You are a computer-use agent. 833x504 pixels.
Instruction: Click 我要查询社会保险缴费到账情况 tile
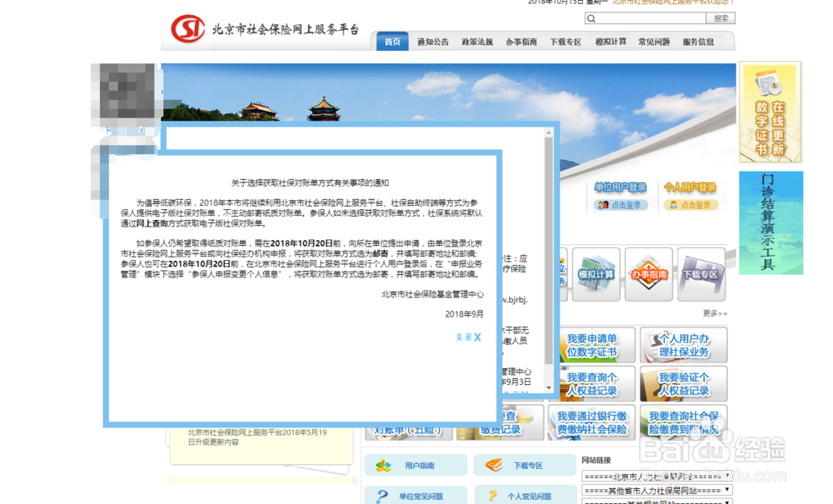point(684,422)
